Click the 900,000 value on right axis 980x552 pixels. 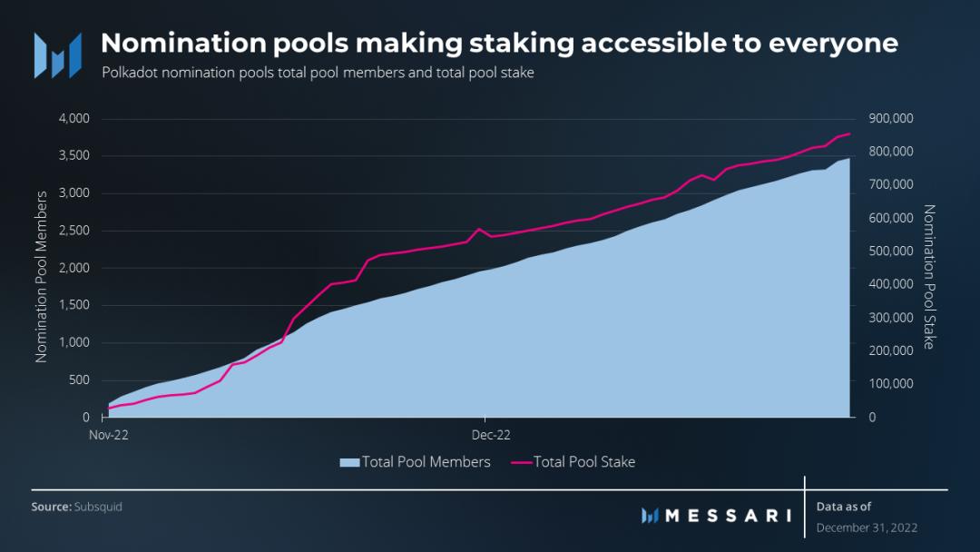click(890, 118)
